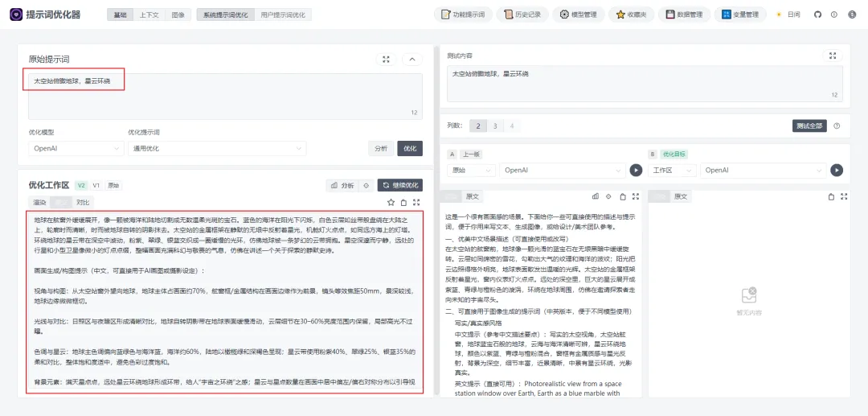This screenshot has height=416, width=868.
Task: Copy column B result via clipboard icon
Action: (831, 196)
